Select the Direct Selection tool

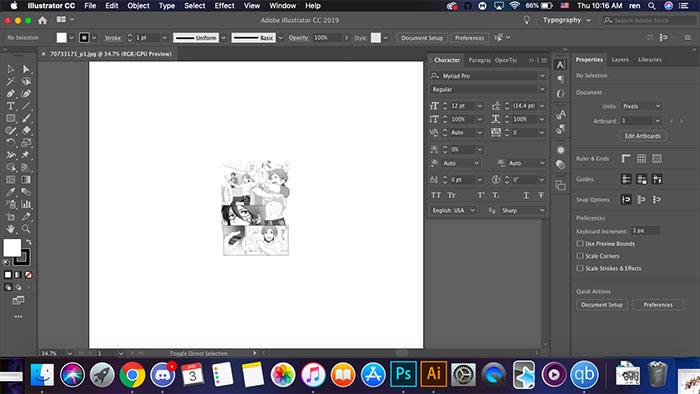point(26,69)
